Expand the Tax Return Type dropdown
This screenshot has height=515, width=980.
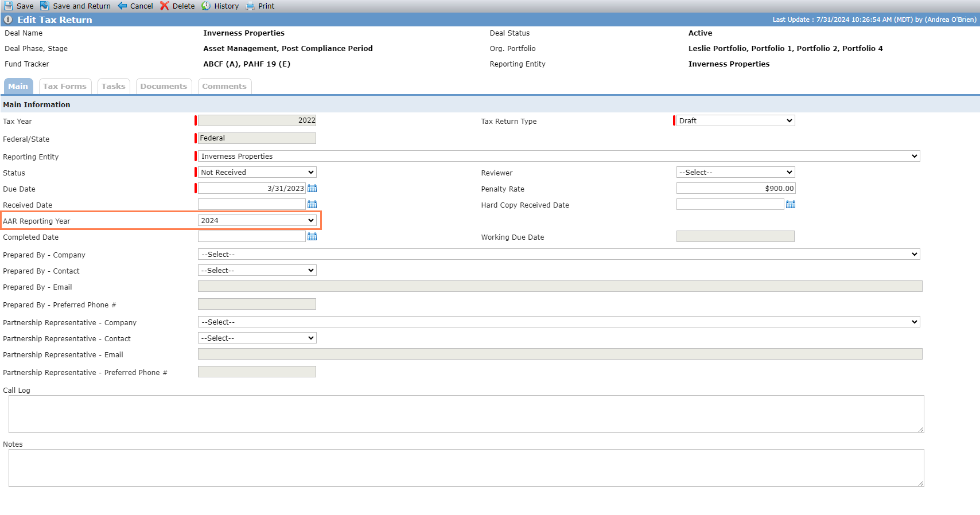pos(736,120)
